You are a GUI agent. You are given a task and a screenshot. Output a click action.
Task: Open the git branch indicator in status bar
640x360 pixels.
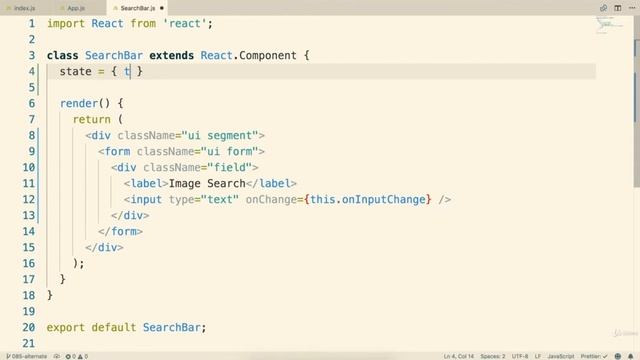coord(27,356)
